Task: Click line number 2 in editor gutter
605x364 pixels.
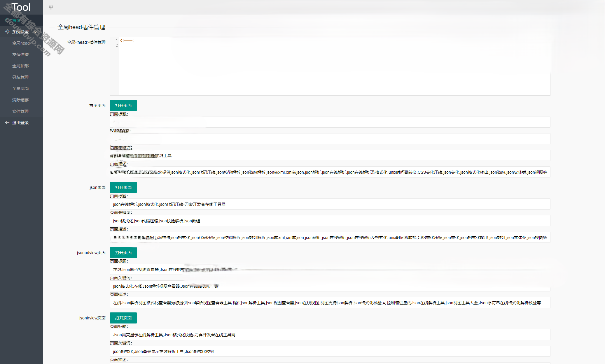Action: [x=117, y=45]
